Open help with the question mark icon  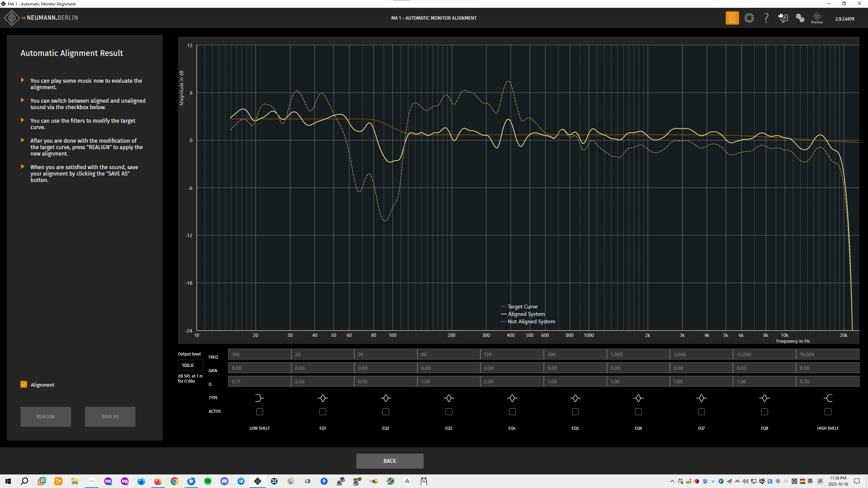pyautogui.click(x=766, y=18)
